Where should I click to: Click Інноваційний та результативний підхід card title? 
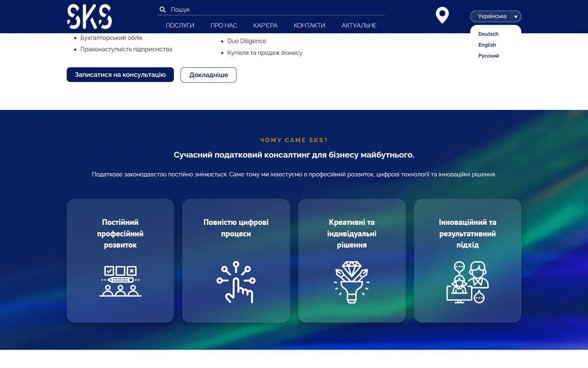coord(468,234)
